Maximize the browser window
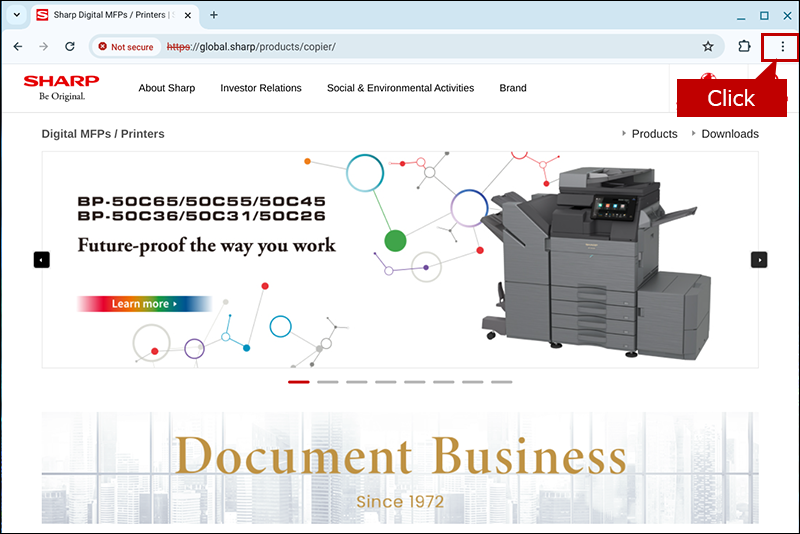 [764, 16]
